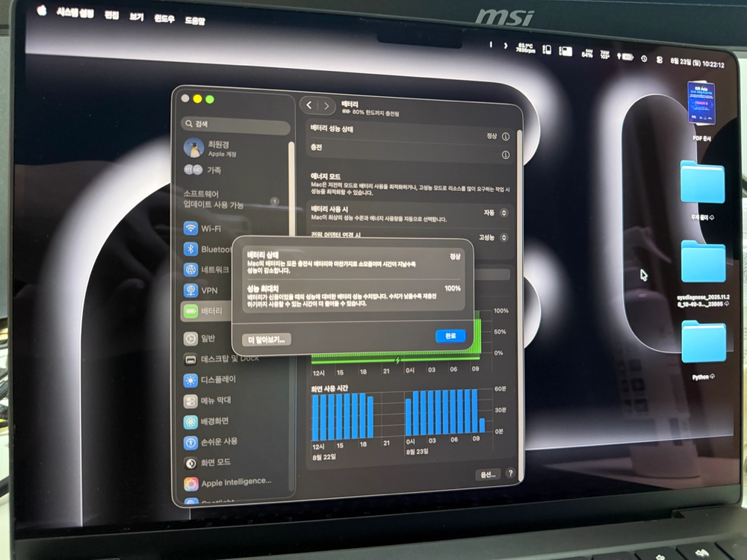Open the 전원 어댑터 연결 시 고성능 dropdown
Screen dimensions: 747x560
click(493, 237)
